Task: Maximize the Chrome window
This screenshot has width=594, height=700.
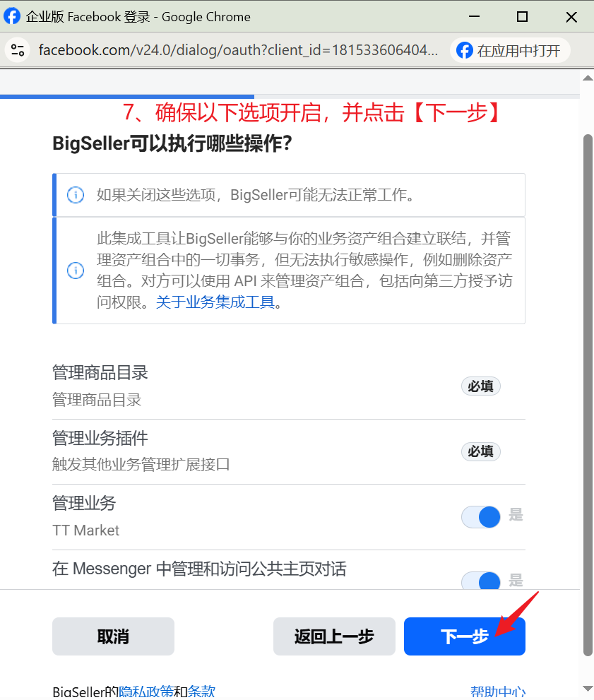Action: pyautogui.click(x=522, y=16)
